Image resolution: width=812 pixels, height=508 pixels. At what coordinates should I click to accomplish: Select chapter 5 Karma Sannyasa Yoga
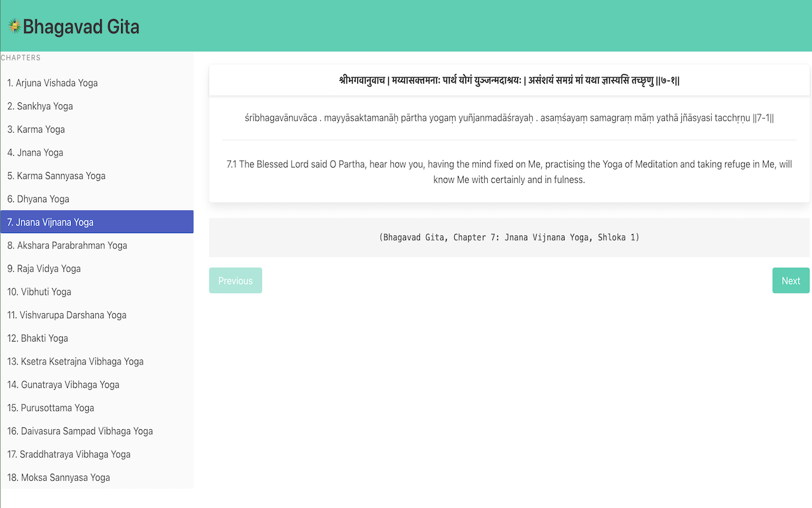pos(97,176)
